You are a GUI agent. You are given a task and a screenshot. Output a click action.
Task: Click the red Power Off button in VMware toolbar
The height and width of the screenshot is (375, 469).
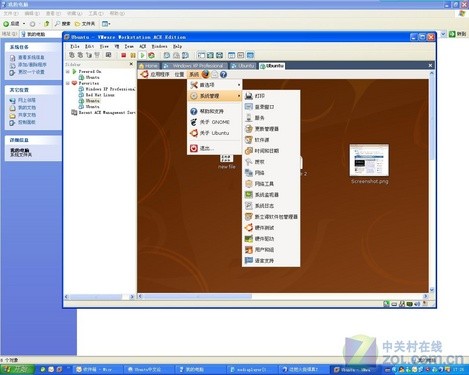pos(123,55)
